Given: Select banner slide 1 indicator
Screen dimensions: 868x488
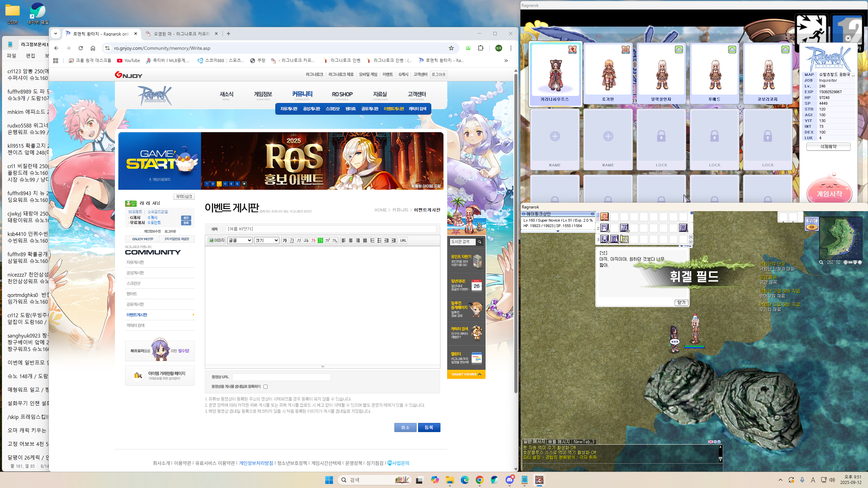Looking at the screenshot, I should pos(207,184).
